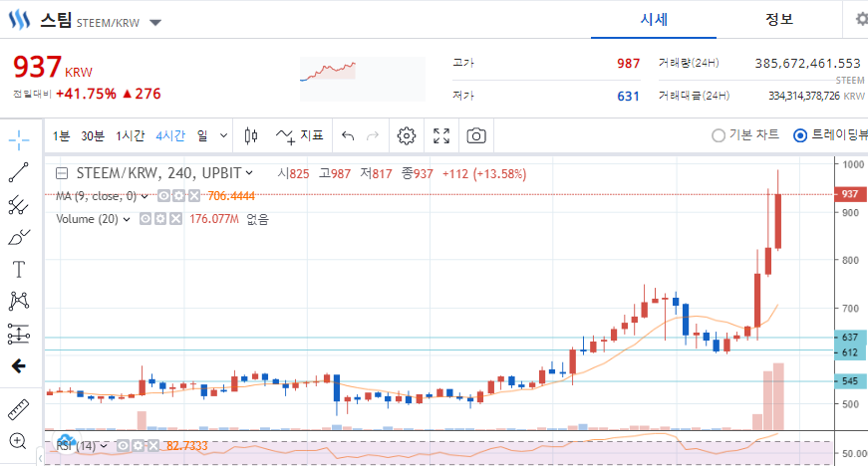Expand the STEEM/KRW symbol legend menu
This screenshot has height=466, width=868.
click(x=249, y=173)
